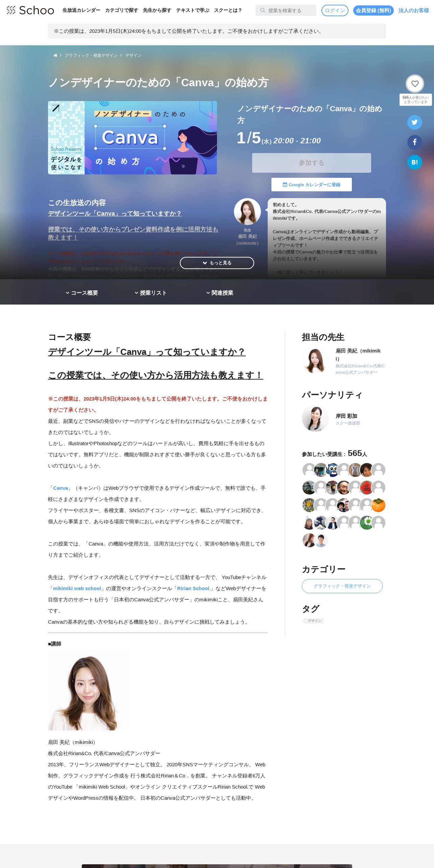Click the orange persimmon participant avatar
The image size is (434, 868).
378,505
